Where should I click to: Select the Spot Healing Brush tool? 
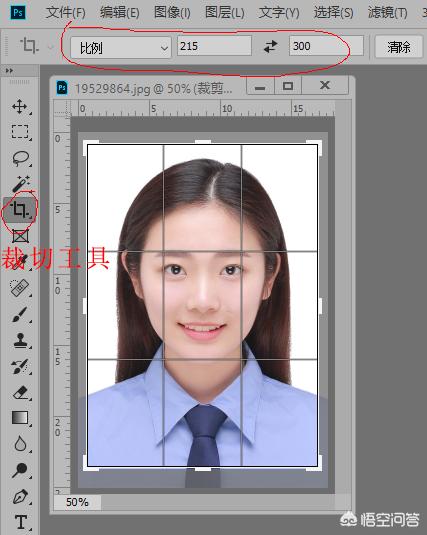click(20, 288)
